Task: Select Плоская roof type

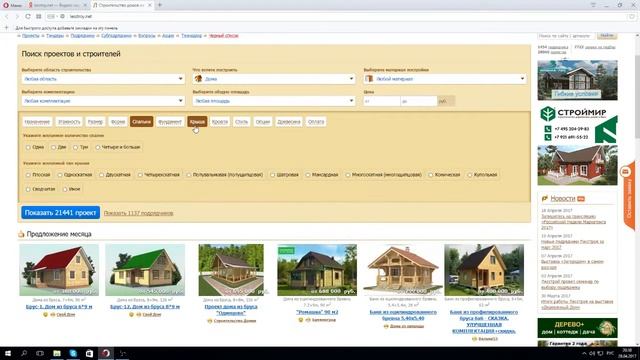Action: coord(28,175)
